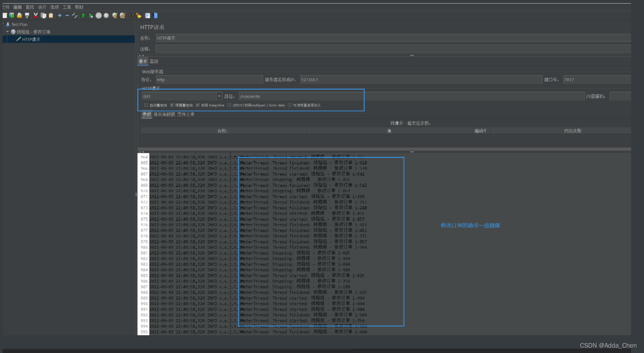Open the 文件 menu
The image size is (644, 353).
click(x=5, y=7)
